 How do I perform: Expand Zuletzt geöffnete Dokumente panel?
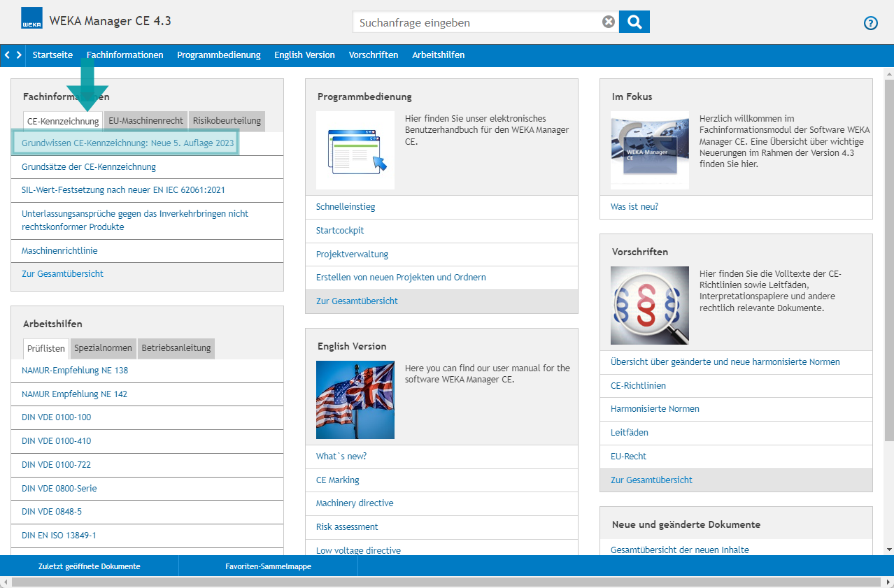[x=90, y=566]
